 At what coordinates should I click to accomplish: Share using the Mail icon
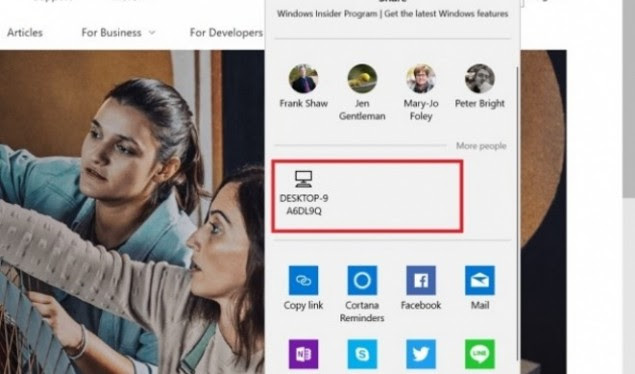click(479, 280)
